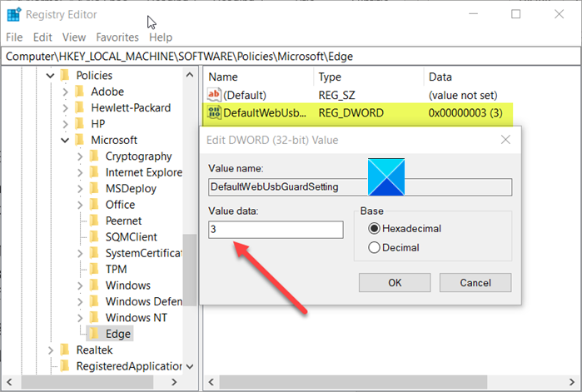Screen dimensions: 582x392
Task: Click the Value name field
Action: (x=360, y=187)
